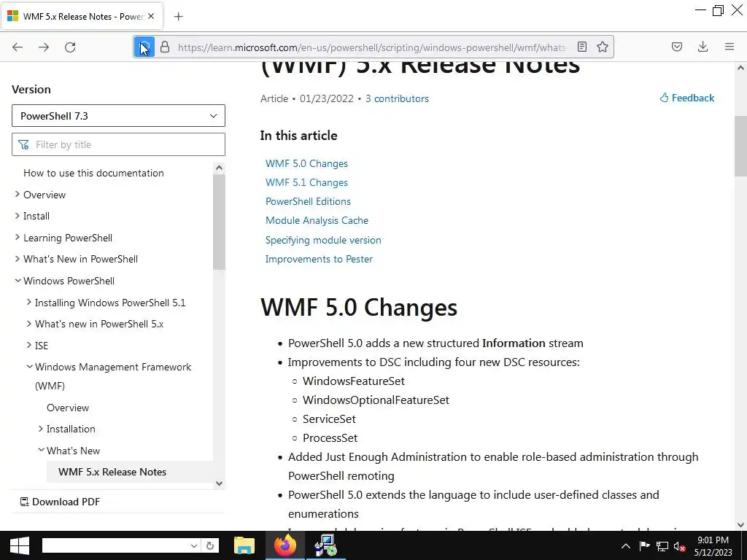Click Download PDF
This screenshot has height=560, width=747.
(60, 502)
